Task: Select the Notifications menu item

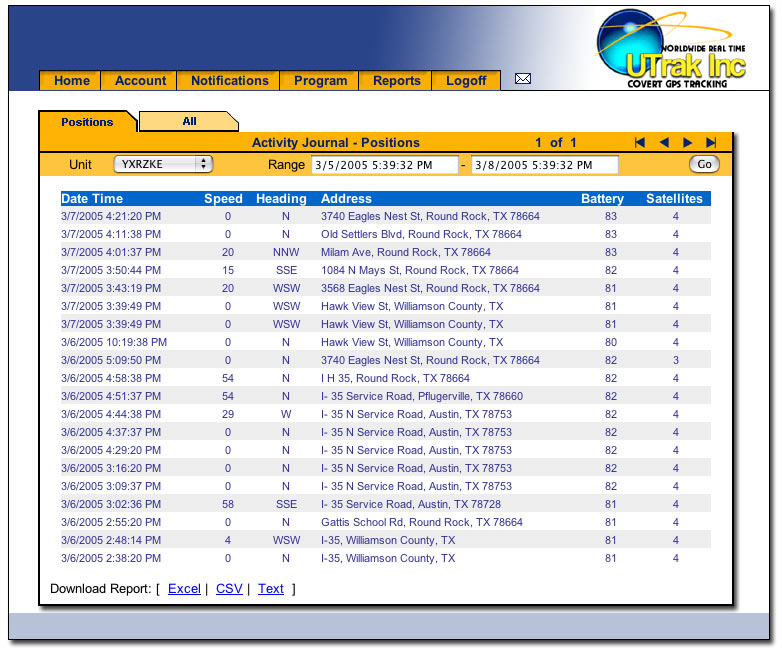Action: coord(229,81)
